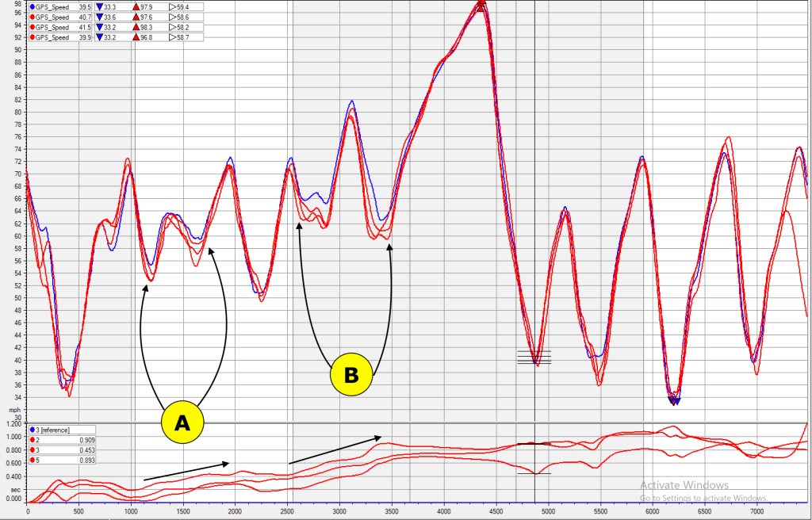Click the minimum triangle icon beside 33.3
This screenshot has height=520, width=812.
tap(100, 6)
